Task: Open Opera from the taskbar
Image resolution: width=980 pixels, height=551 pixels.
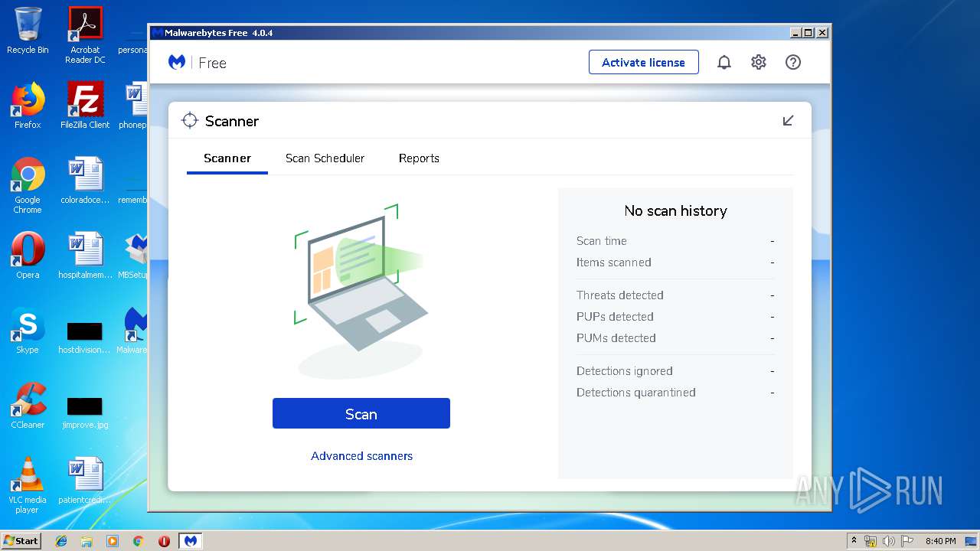Action: (164, 541)
